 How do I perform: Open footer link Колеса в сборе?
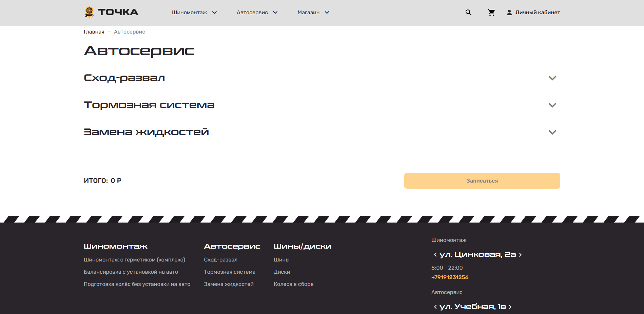point(293,284)
